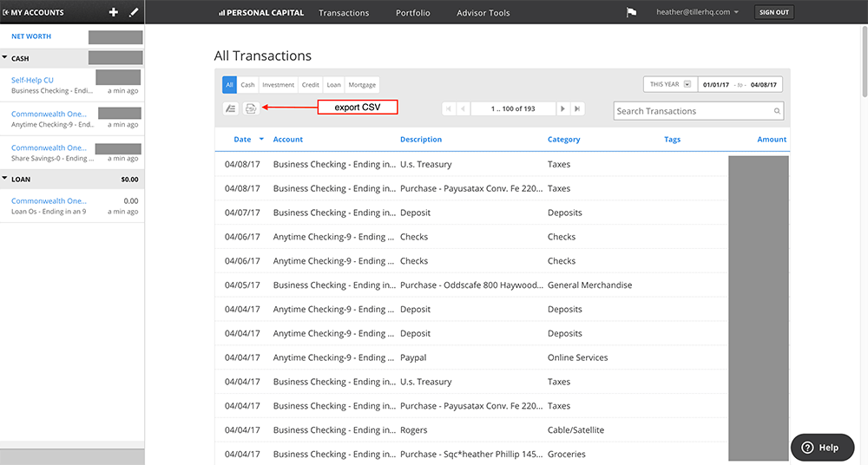Click the export CSV icon button

(251, 108)
